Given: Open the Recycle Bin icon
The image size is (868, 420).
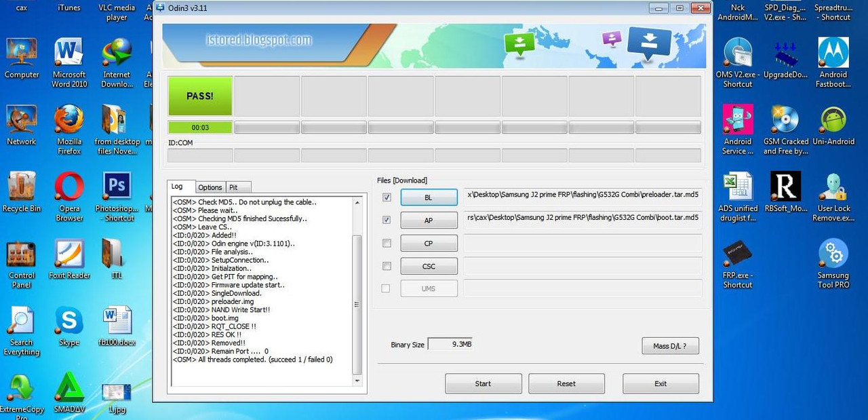Looking at the screenshot, I should [x=22, y=192].
